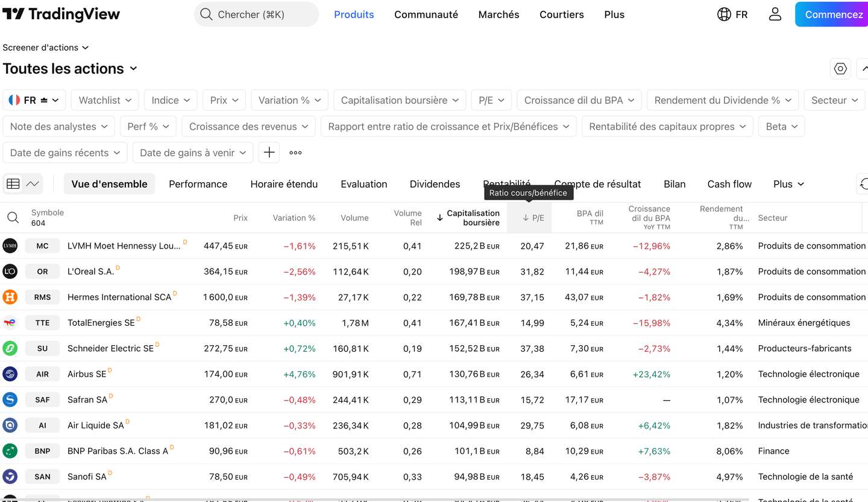Click the Commencez button

point(832,14)
